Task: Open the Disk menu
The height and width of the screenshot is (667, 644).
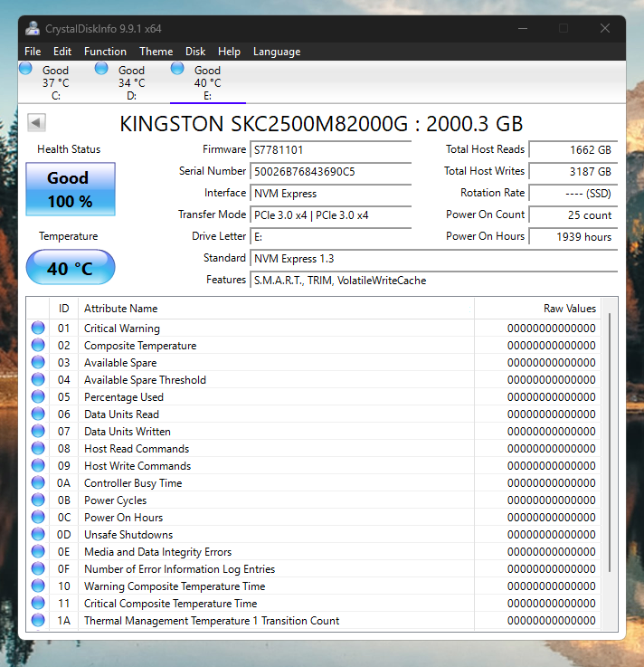Action: 195,52
